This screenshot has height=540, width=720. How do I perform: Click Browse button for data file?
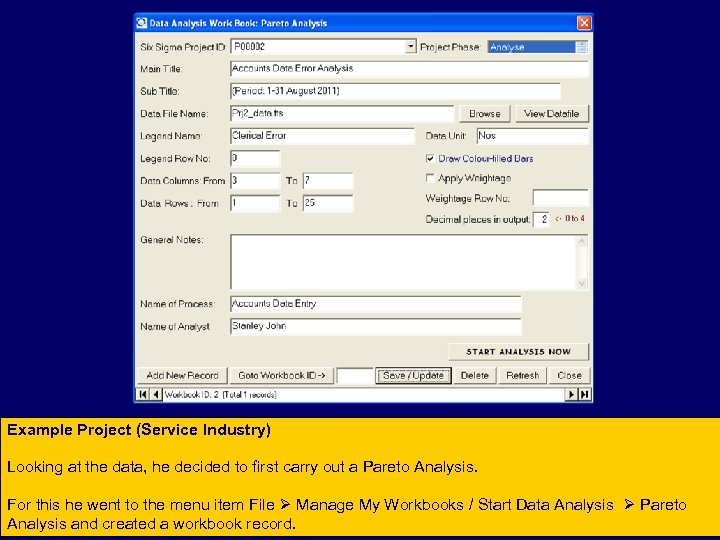point(484,114)
